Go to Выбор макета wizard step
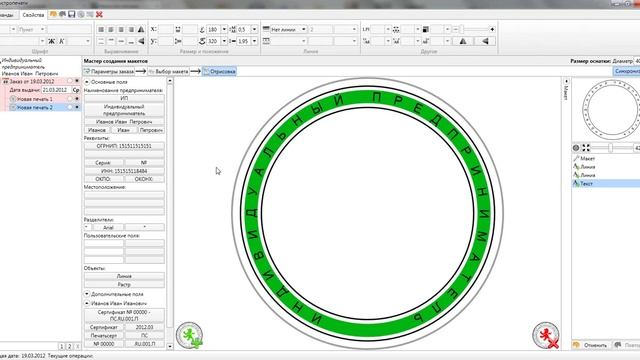The height and width of the screenshot is (360, 640). point(168,71)
